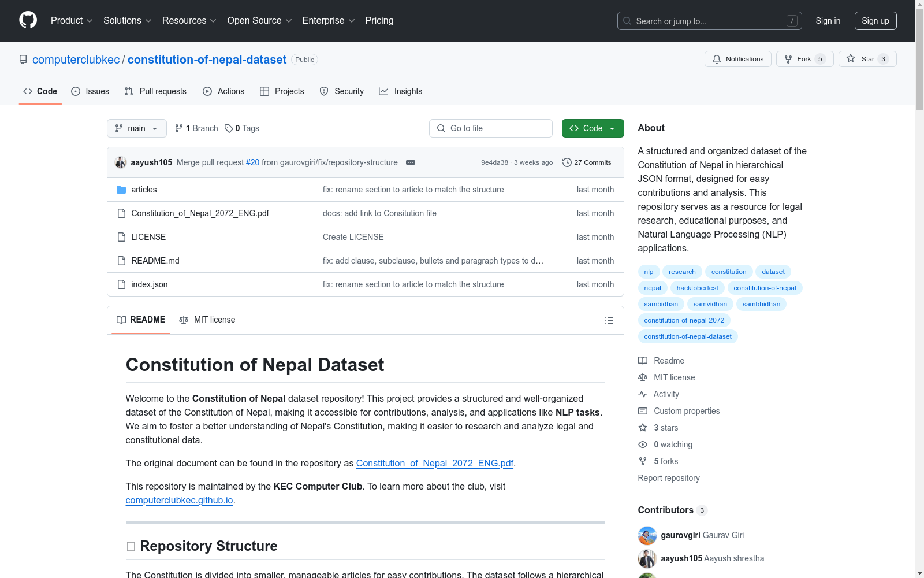Click the fork icon in Fork button
Viewport: 924px width, 578px height.
click(788, 59)
